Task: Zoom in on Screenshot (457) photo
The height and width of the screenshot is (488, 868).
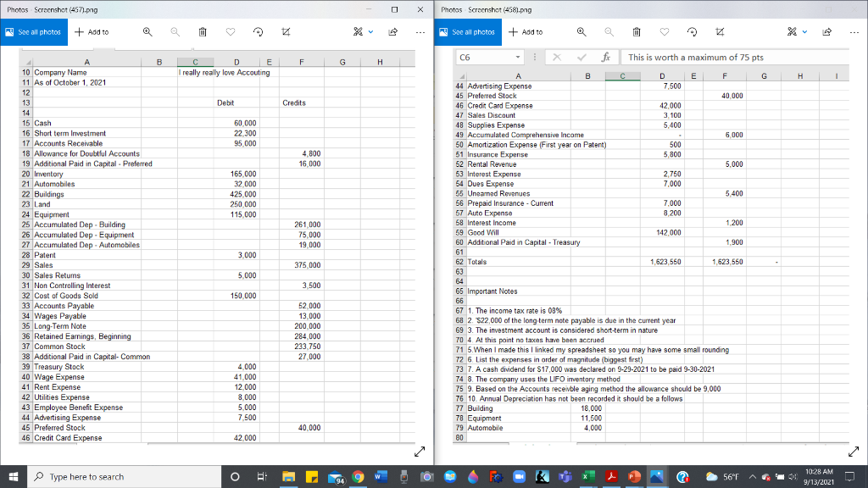Action: point(147,32)
